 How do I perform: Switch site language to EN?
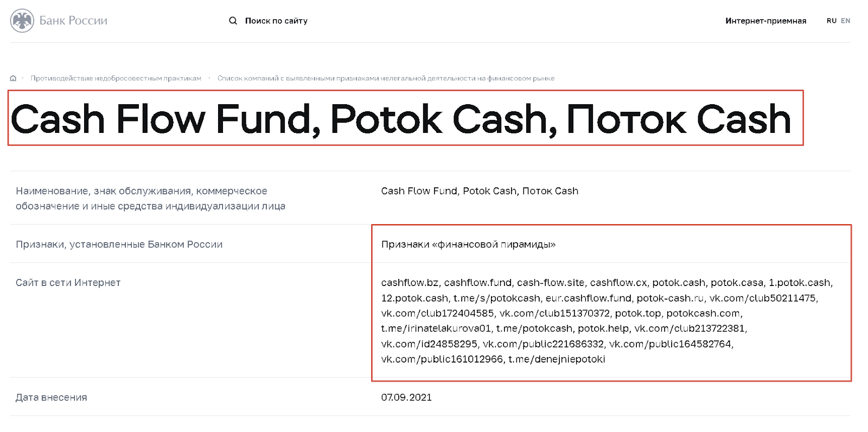click(x=845, y=21)
